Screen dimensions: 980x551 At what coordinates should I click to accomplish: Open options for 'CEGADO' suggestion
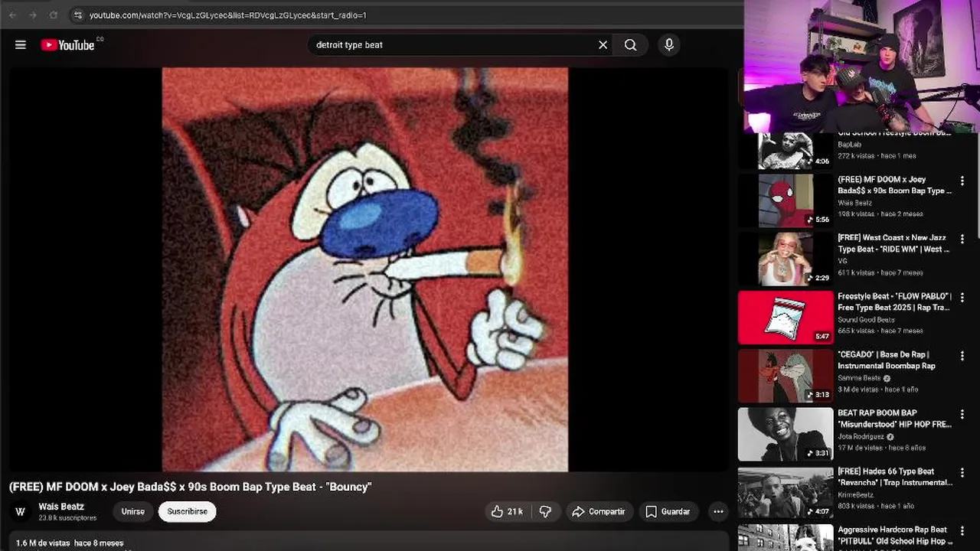[x=962, y=356]
